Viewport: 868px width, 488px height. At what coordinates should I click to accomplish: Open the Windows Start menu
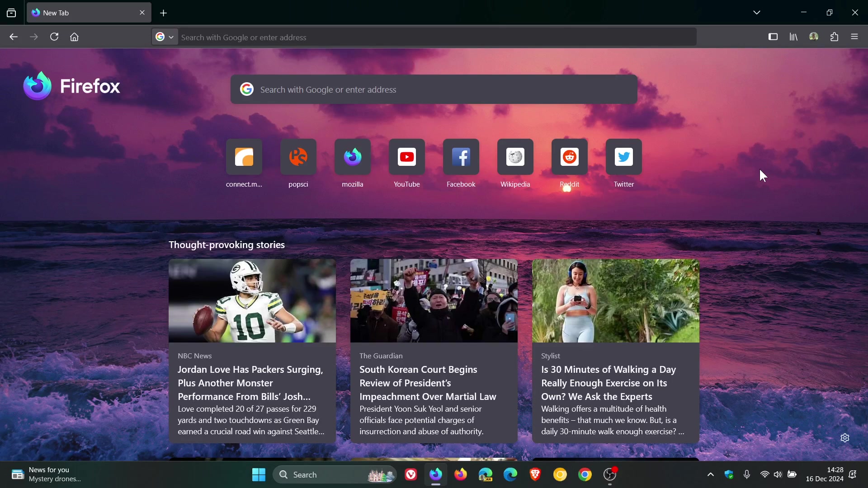(259, 475)
